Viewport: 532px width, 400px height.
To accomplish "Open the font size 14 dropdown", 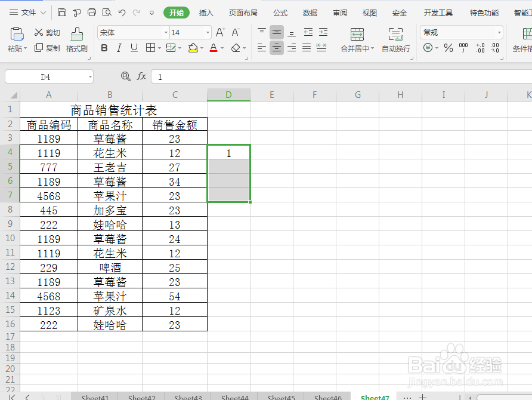I will coord(208,33).
